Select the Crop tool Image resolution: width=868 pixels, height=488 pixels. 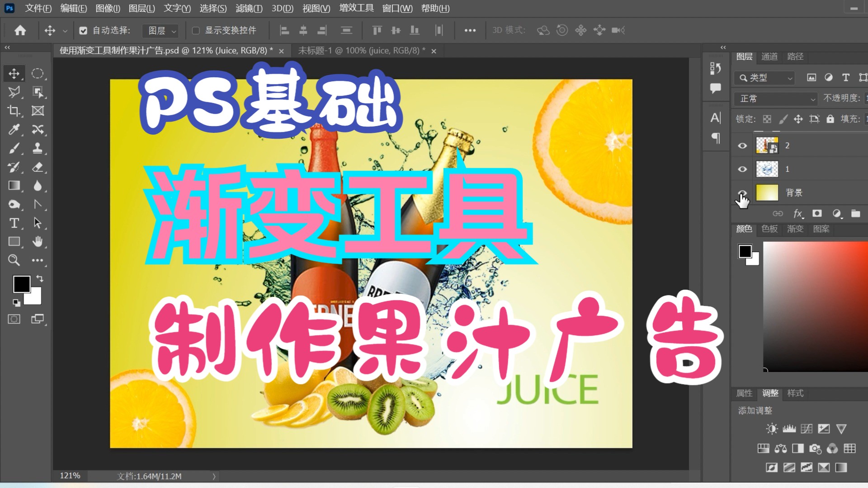coord(14,111)
